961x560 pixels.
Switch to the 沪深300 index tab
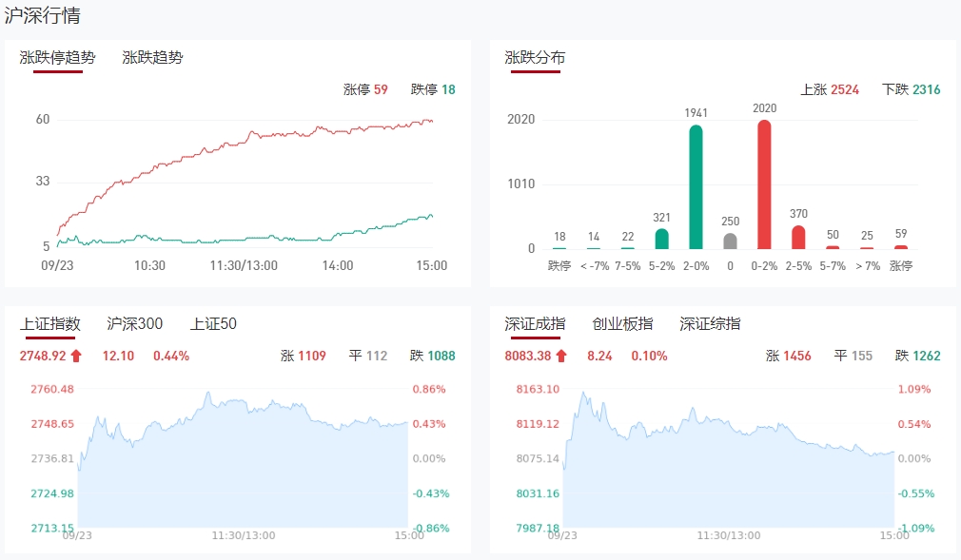pyautogui.click(x=135, y=323)
